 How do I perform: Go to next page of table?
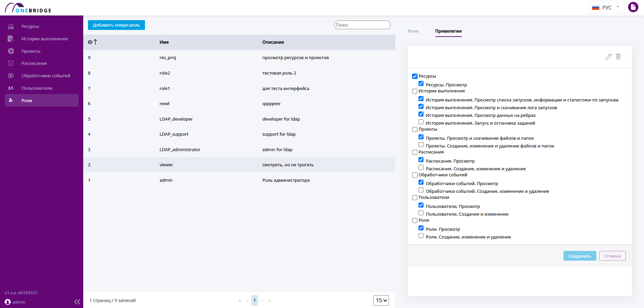(262, 301)
